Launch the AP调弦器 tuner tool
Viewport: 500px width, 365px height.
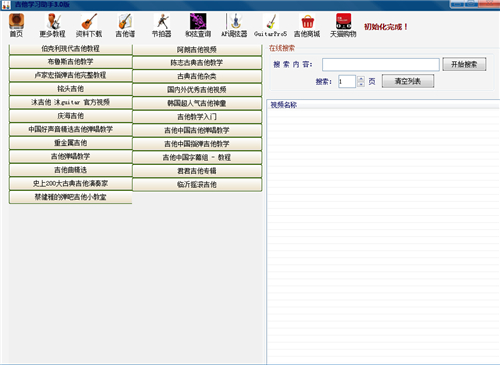coord(234,25)
